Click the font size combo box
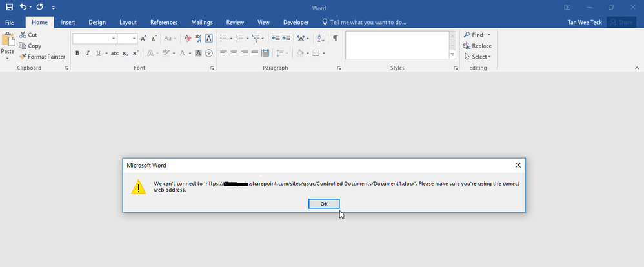 [127, 39]
